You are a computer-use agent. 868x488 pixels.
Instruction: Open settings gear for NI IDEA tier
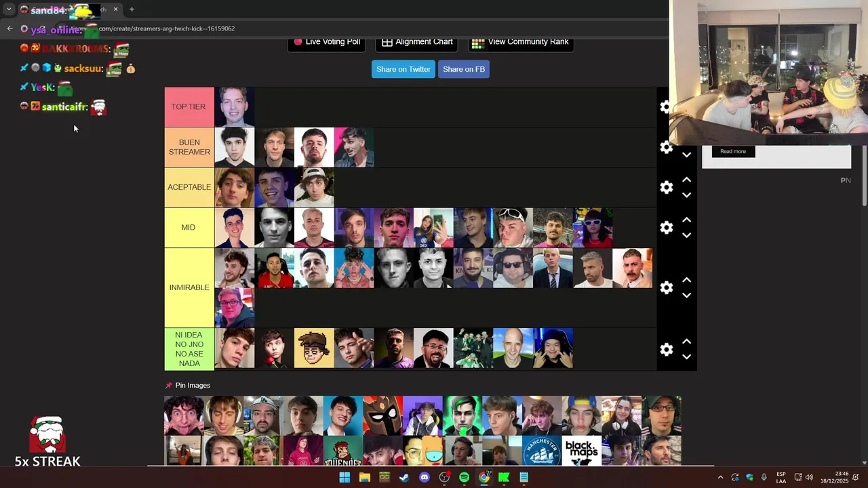click(666, 349)
